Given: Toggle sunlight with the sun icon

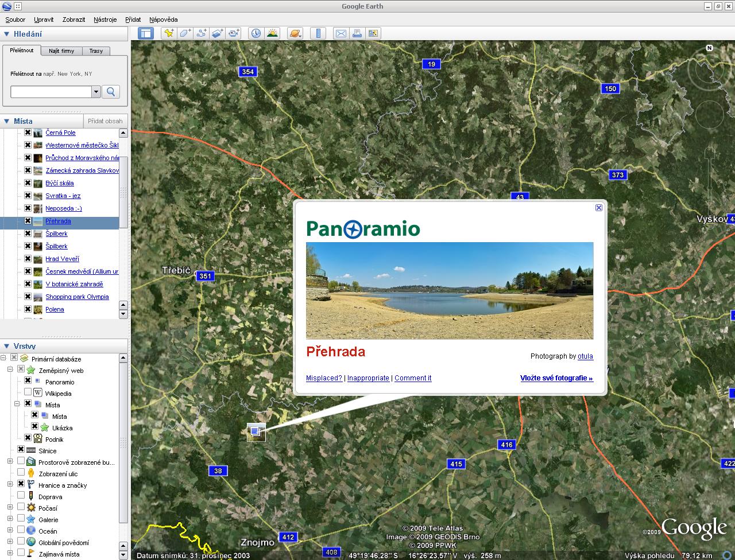Looking at the screenshot, I should (x=272, y=33).
